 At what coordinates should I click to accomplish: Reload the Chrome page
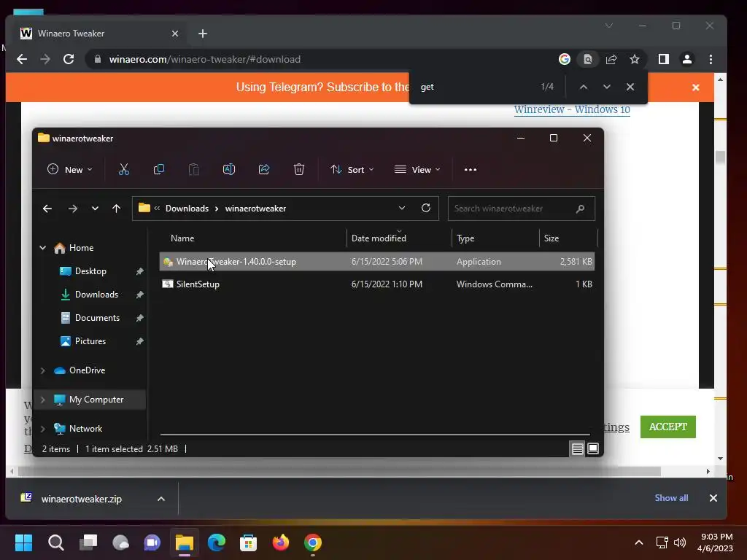69,59
